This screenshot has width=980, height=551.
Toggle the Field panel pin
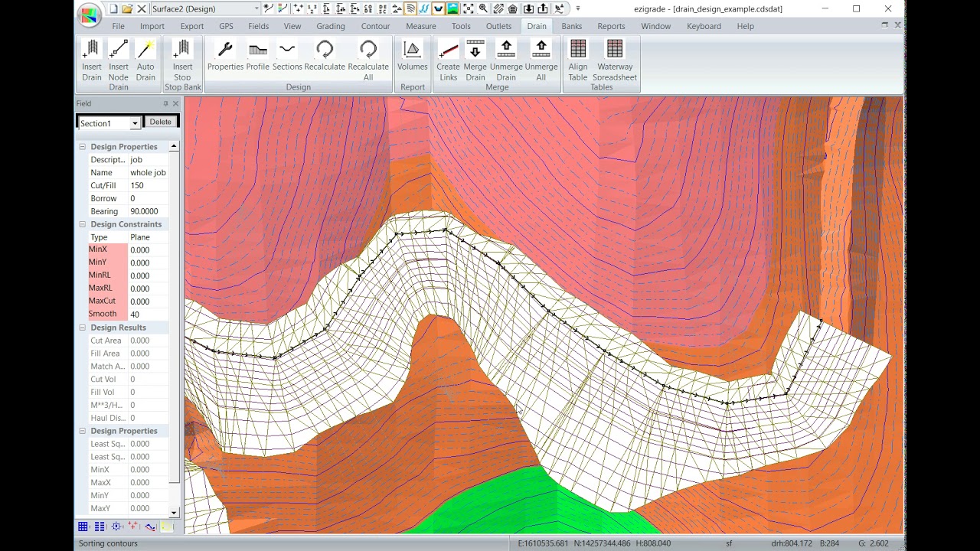coord(165,103)
